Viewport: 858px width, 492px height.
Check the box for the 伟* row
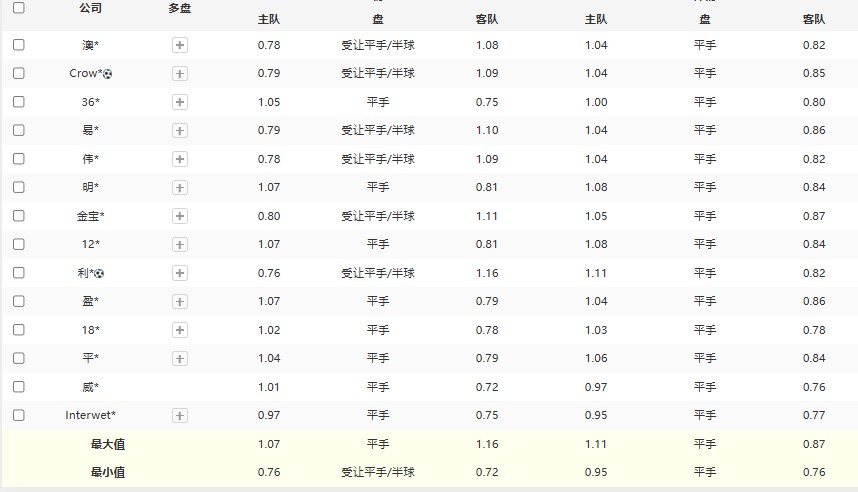tap(19, 159)
